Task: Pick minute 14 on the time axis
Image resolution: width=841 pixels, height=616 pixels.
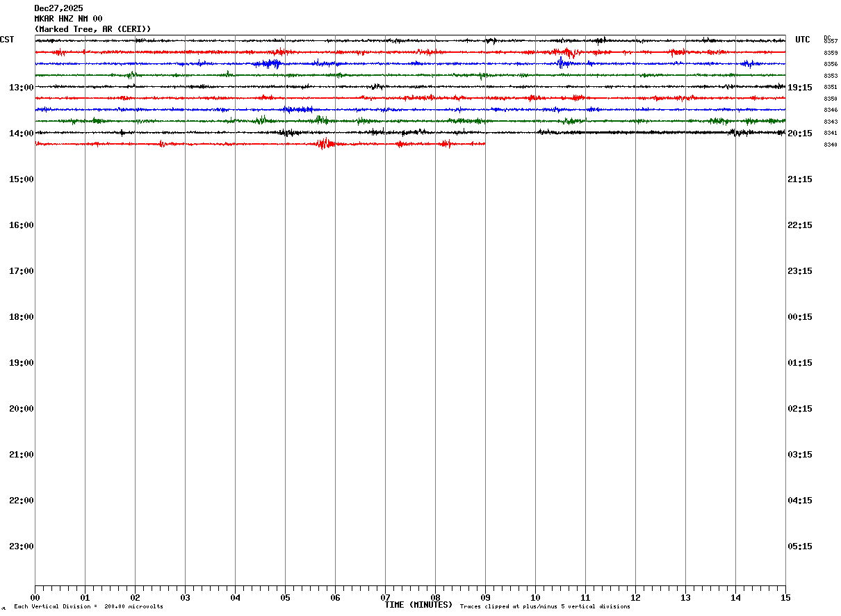Action: [735, 597]
